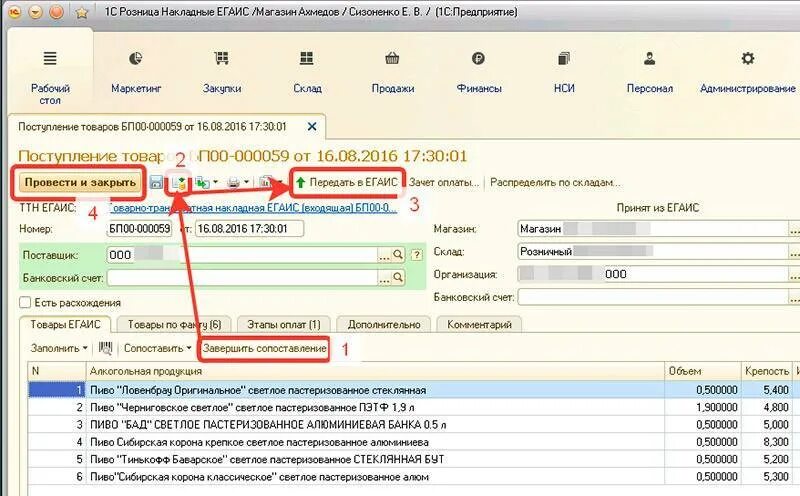Click the create-based-on icon in toolbar

click(202, 182)
